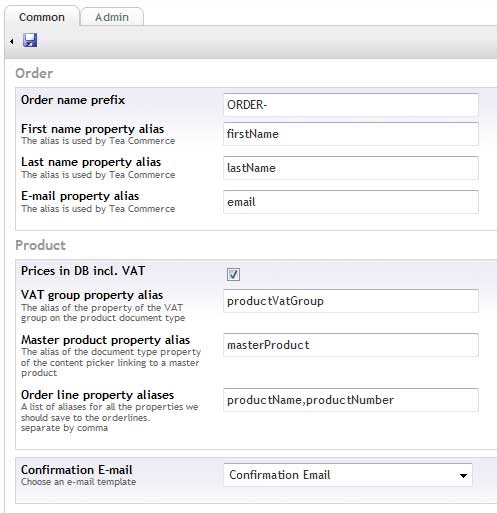The width and height of the screenshot is (497, 513).
Task: Click the Prices in DB incl. VAT label
Action: (x=83, y=271)
